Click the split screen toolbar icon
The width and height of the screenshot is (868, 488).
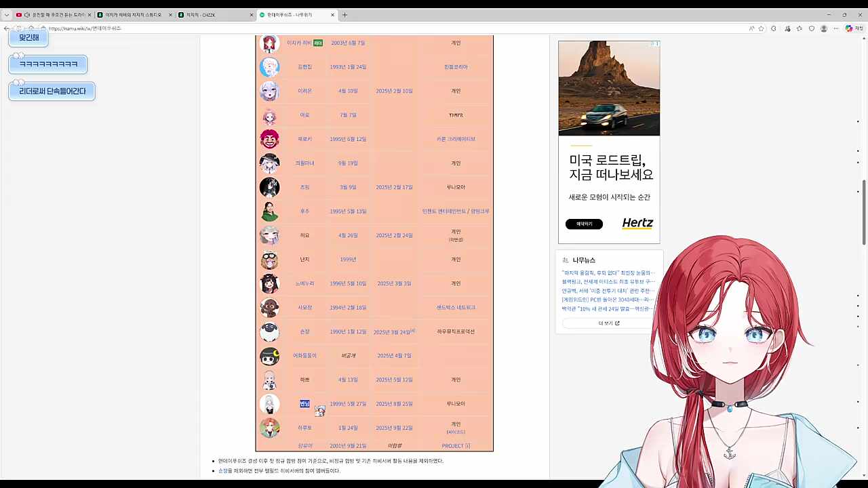coord(774,28)
